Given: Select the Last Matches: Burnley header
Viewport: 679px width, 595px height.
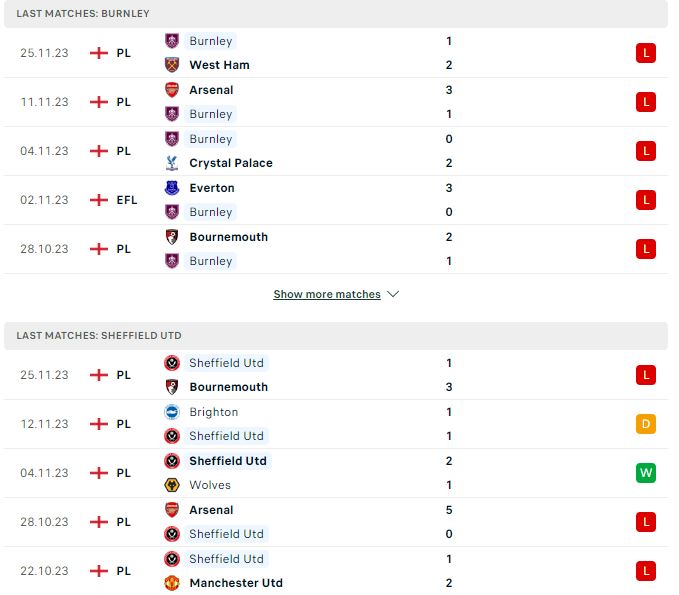Looking at the screenshot, I should 336,13.
